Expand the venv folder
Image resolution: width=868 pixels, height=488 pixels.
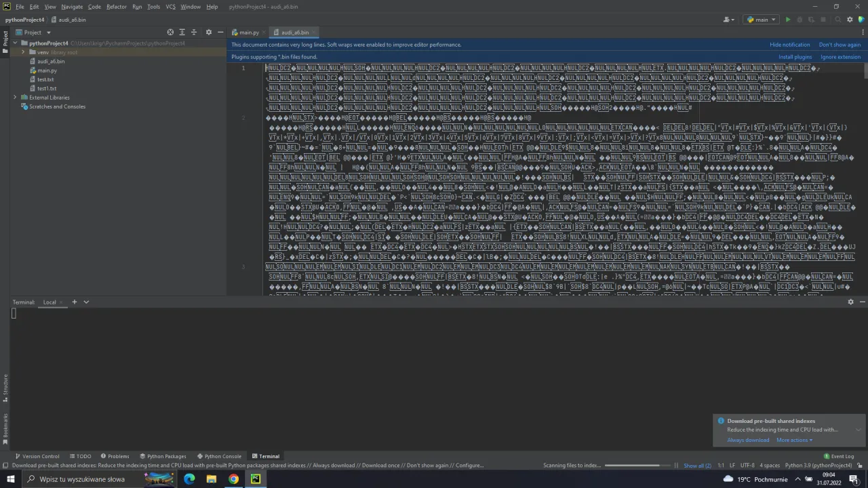point(23,52)
